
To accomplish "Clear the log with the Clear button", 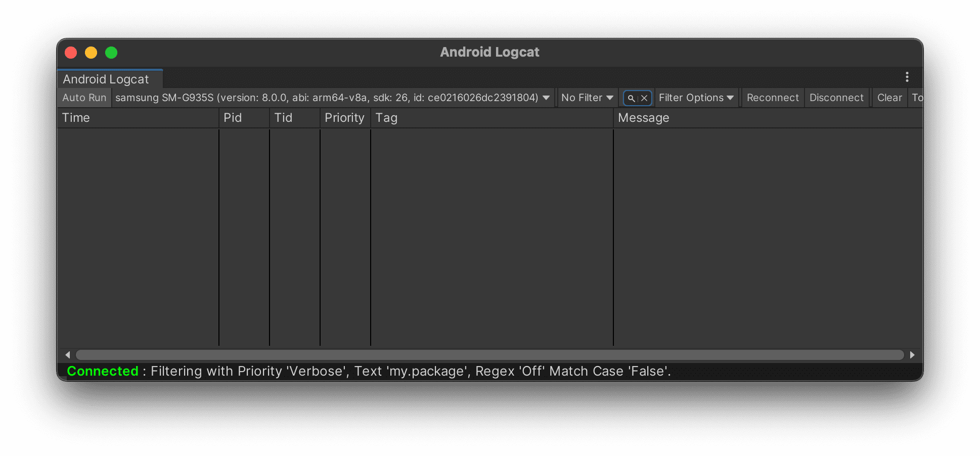I will click(889, 98).
